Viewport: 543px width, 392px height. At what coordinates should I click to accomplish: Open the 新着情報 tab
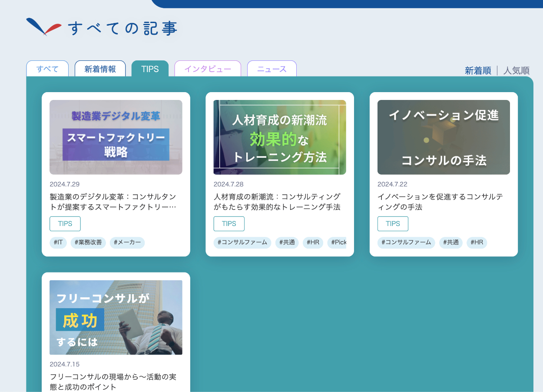[100, 69]
